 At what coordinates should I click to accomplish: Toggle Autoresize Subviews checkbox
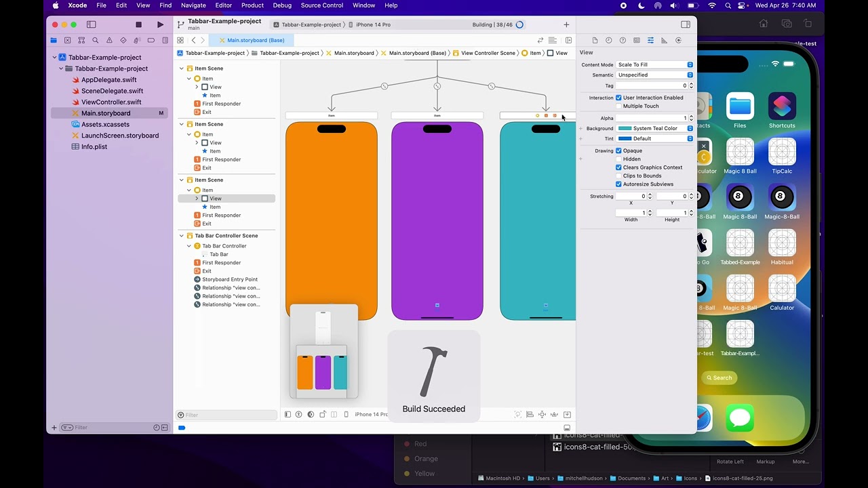coord(618,184)
